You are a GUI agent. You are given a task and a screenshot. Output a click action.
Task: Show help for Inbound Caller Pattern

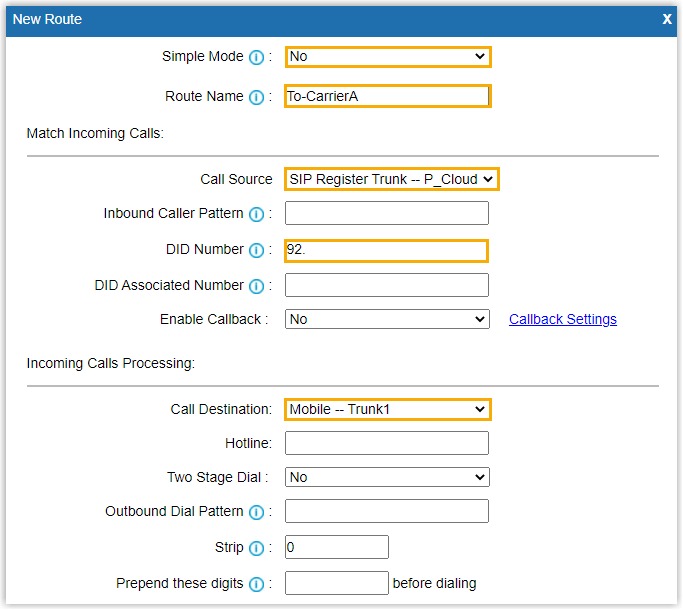pos(256,214)
